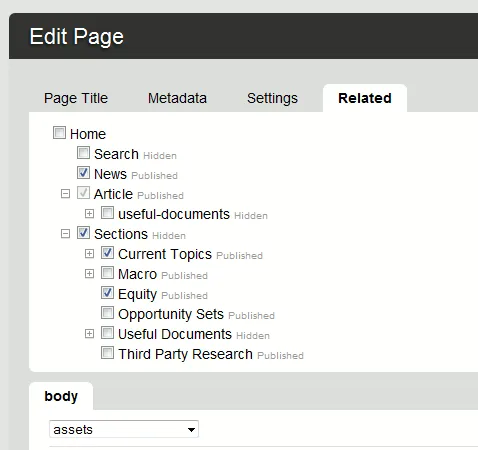Image resolution: width=478 pixels, height=450 pixels.
Task: Uncheck the Current Topics checkbox
Action: (107, 253)
